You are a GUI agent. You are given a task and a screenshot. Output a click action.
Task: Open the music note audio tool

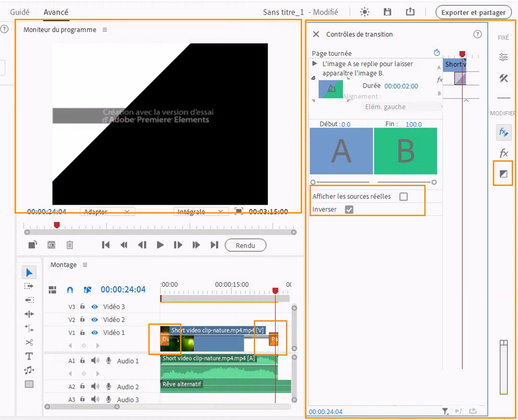point(29,370)
